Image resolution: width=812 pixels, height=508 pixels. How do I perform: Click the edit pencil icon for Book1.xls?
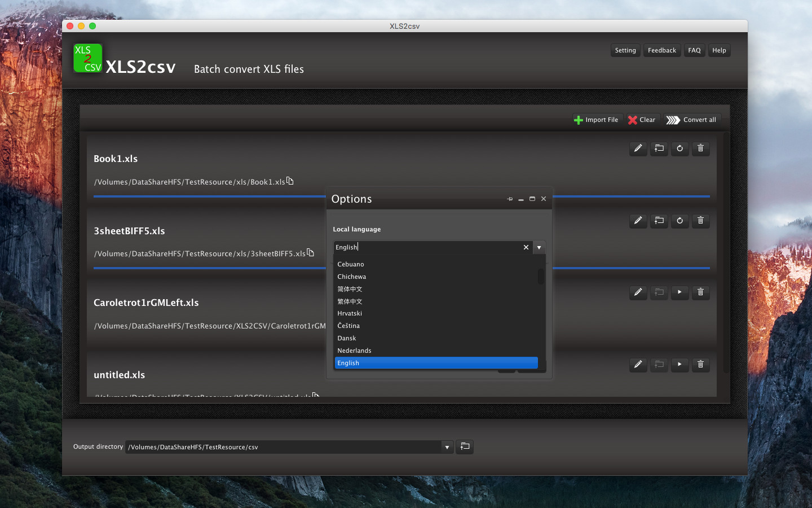(x=638, y=148)
